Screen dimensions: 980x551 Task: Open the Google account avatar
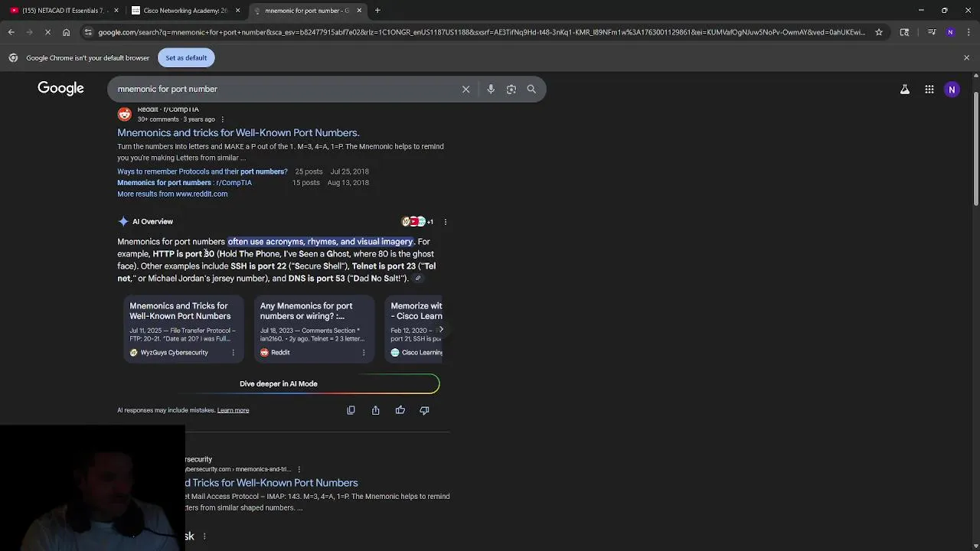(x=952, y=90)
